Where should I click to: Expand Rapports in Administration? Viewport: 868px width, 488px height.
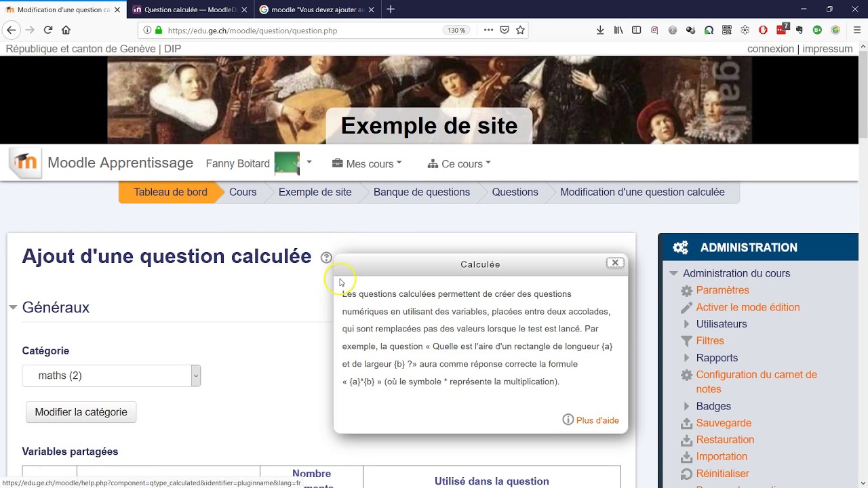click(686, 358)
